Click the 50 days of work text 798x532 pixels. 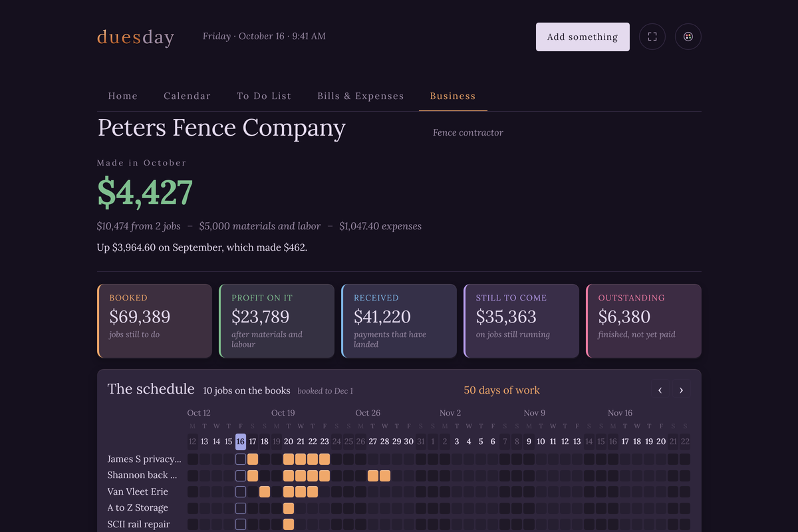(x=502, y=390)
